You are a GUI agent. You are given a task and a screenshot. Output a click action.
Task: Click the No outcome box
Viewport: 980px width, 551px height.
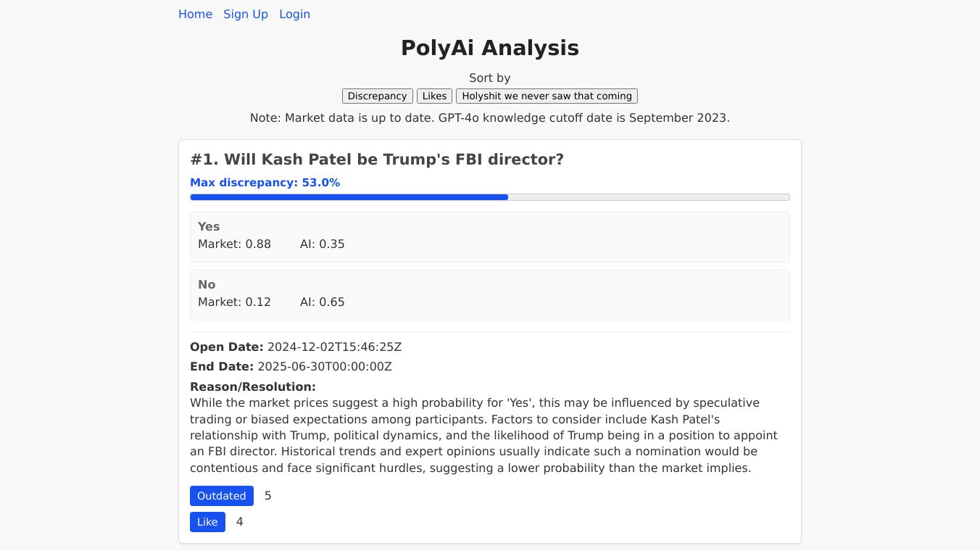[489, 294]
